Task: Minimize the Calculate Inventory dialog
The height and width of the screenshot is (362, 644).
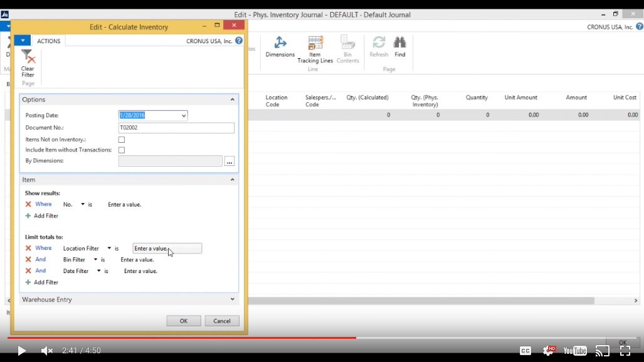Action: click(204, 26)
